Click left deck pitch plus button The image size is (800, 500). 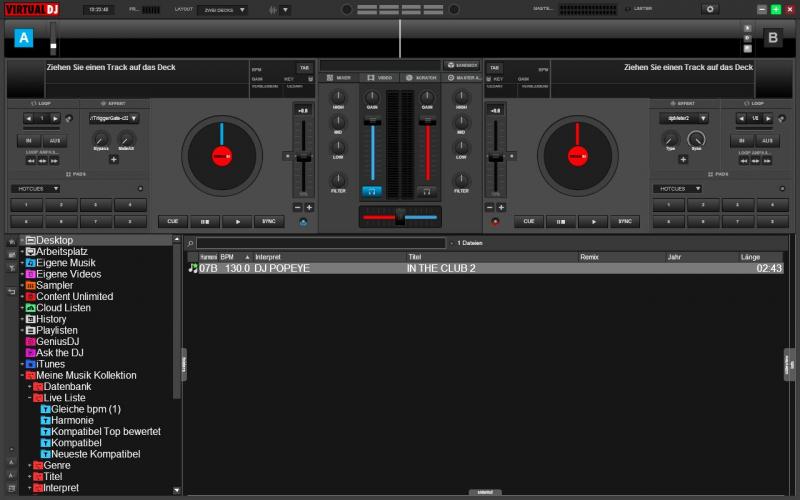(309, 208)
